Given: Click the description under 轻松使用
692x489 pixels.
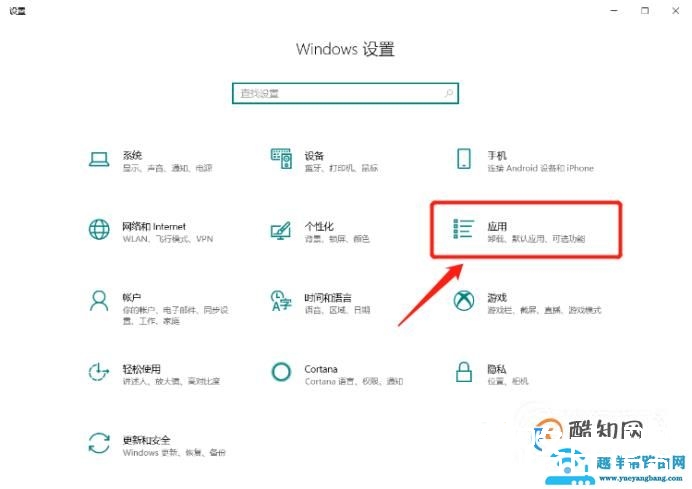Looking at the screenshot, I should [x=171, y=381].
